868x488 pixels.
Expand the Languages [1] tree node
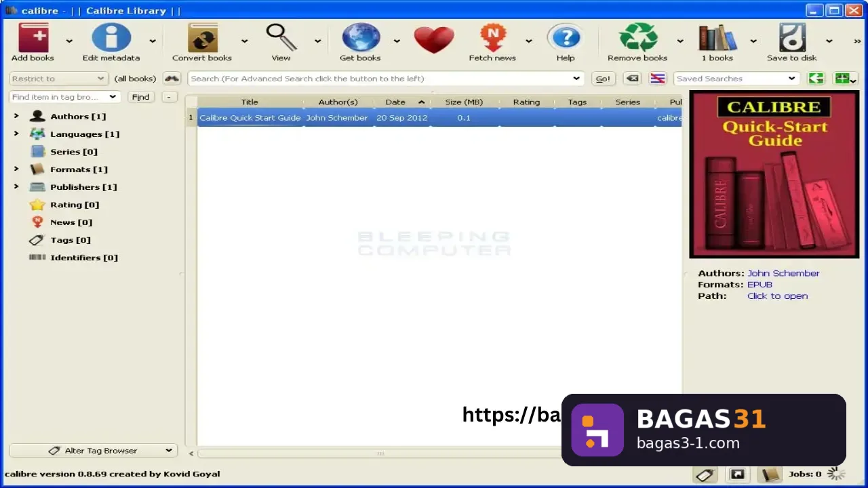(16, 134)
